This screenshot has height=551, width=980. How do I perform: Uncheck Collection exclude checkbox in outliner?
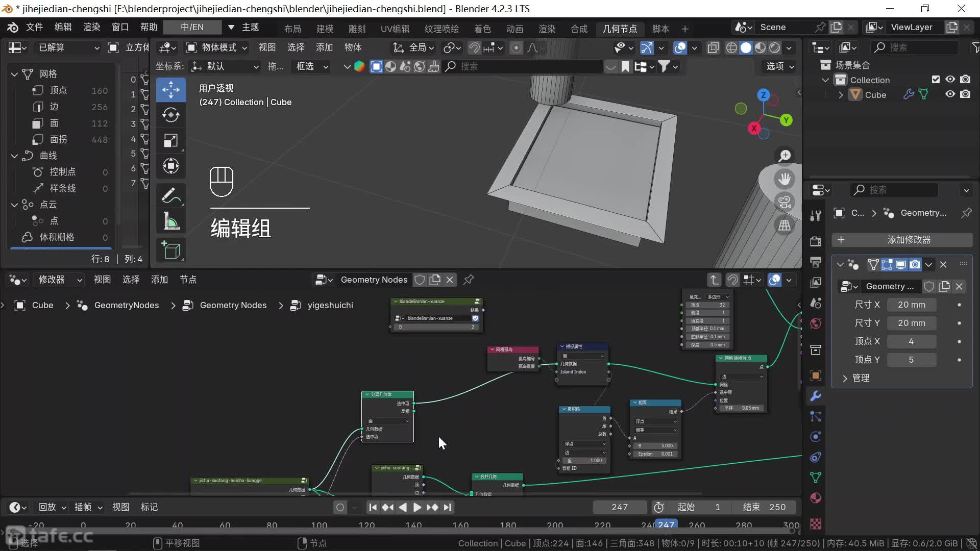pos(936,80)
